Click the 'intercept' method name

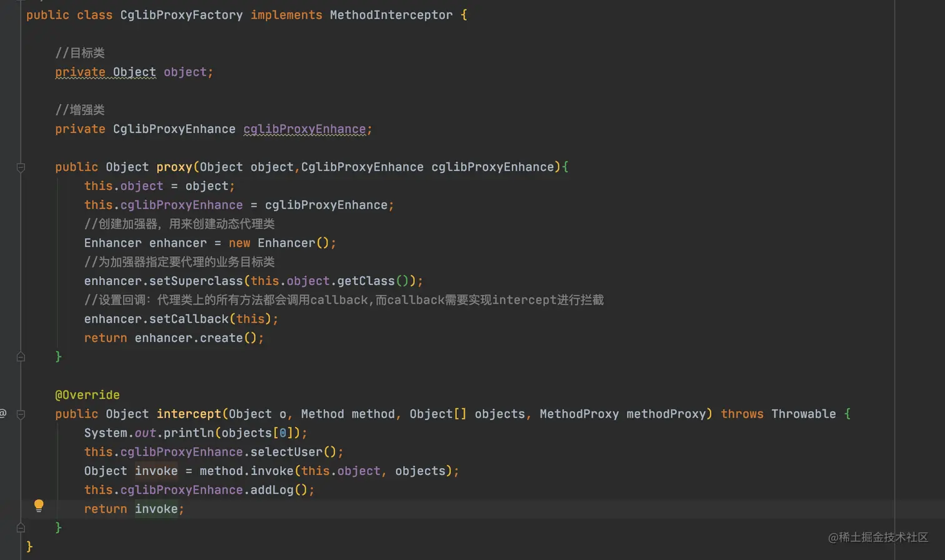[x=189, y=414]
